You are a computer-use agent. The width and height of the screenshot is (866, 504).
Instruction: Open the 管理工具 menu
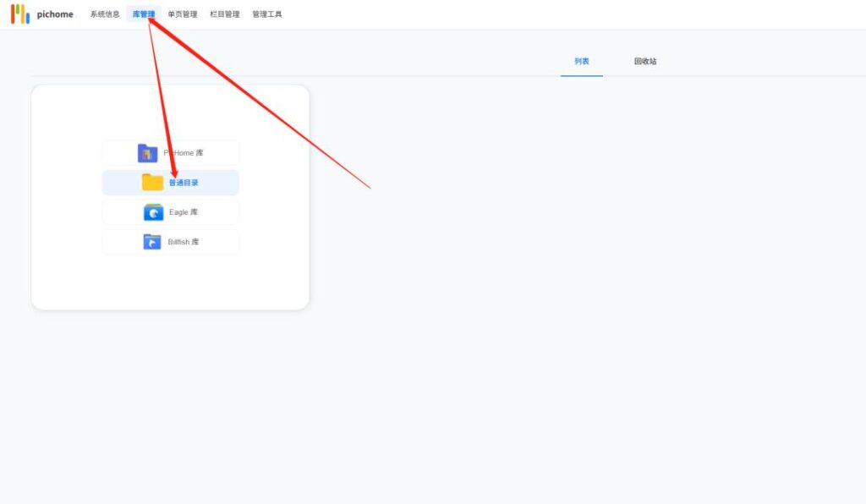266,14
